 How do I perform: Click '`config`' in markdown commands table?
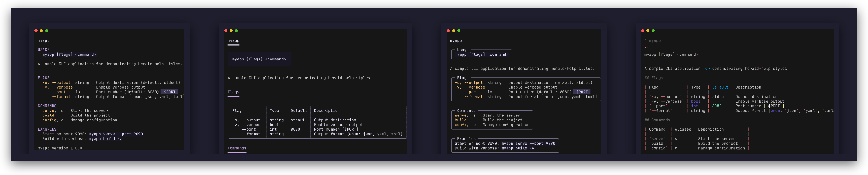coord(658,148)
